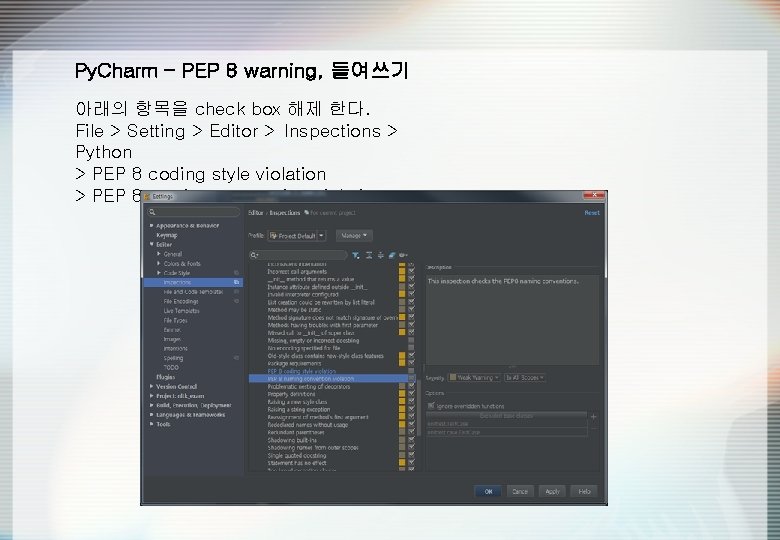Click the per-project icon on Inspections row
The width and height of the screenshot is (780, 540).
[x=236, y=282]
